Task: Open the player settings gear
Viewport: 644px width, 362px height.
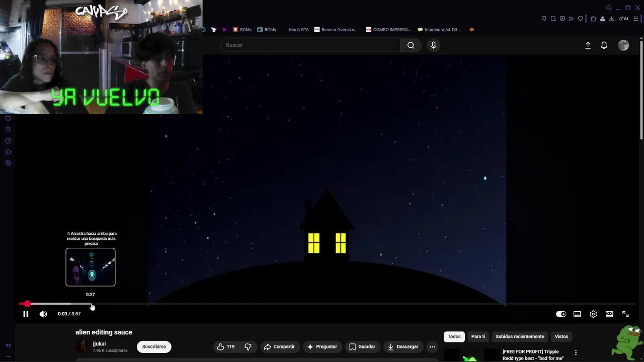Action: click(593, 314)
